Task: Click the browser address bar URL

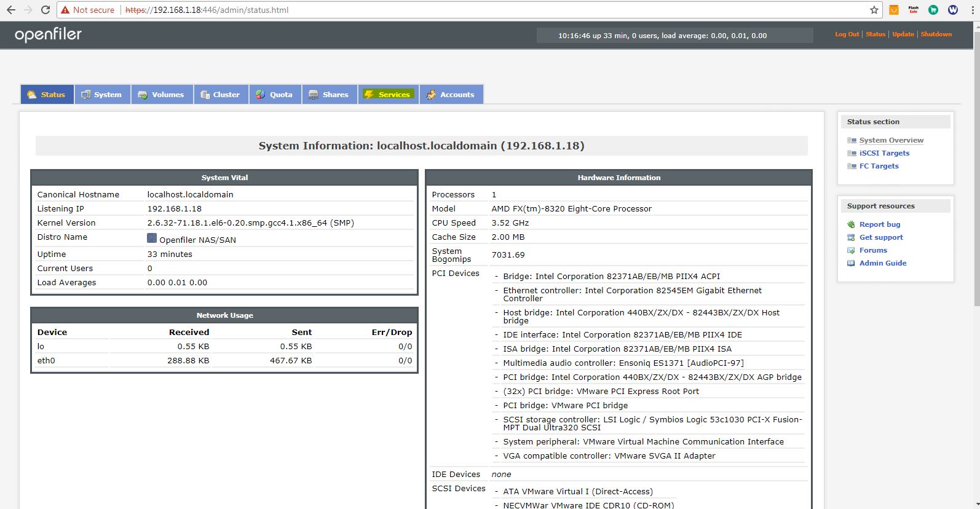Action: (x=207, y=10)
